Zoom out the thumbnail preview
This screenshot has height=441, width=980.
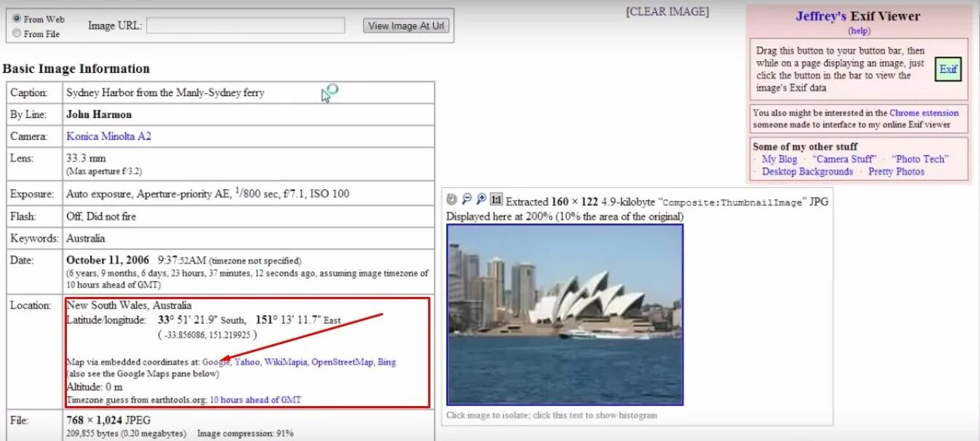[x=467, y=199]
